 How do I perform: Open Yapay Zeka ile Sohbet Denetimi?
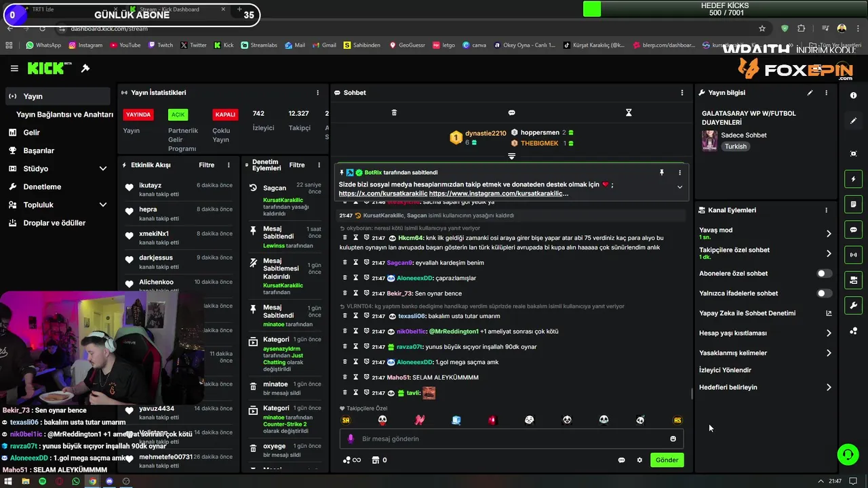tap(765, 313)
